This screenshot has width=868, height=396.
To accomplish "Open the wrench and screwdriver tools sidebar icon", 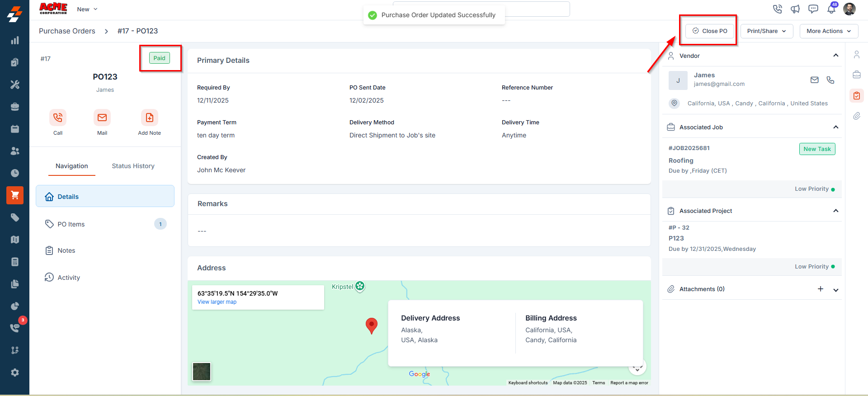I will click(x=15, y=85).
